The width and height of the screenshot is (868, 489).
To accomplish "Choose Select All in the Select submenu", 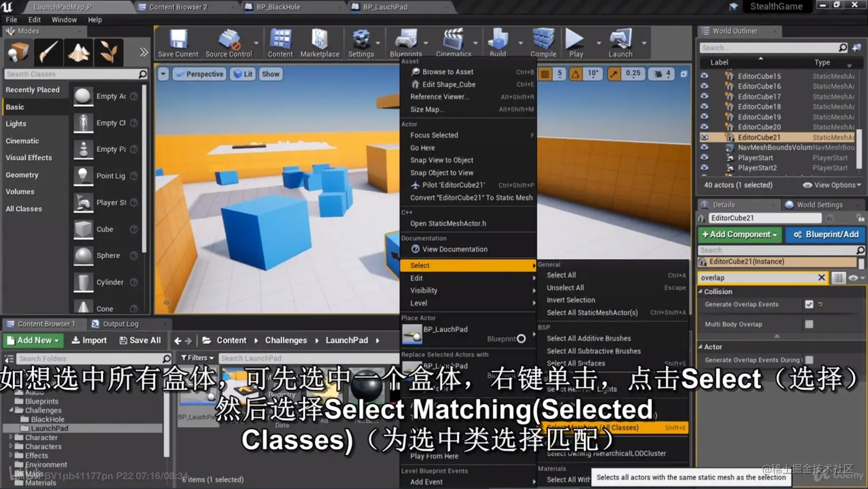I will [561, 275].
